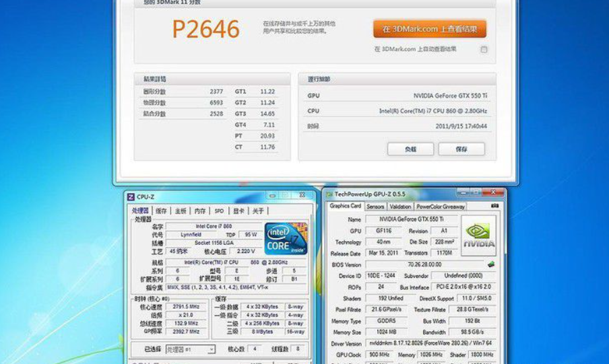Click the NVIDIA logo in GPU-Z
The image size is (609, 364).
[x=478, y=235]
